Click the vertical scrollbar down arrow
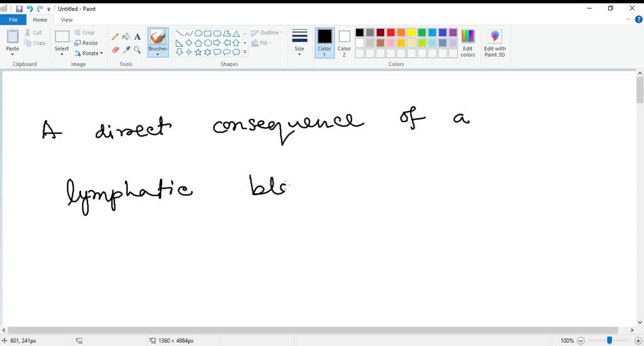This screenshot has width=644, height=346. (x=640, y=323)
